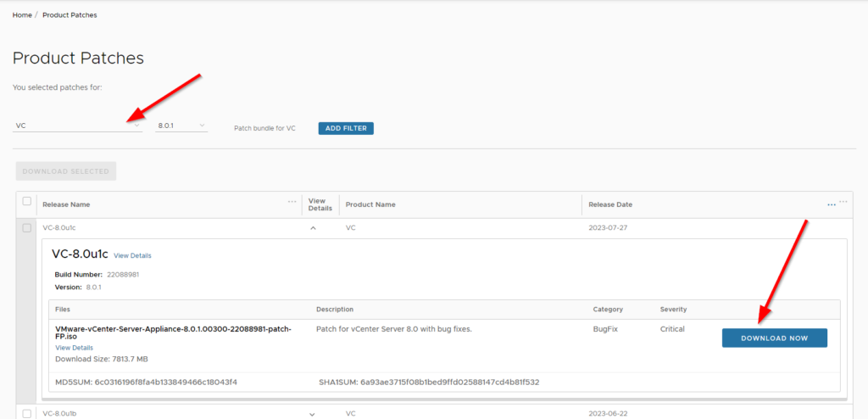The width and height of the screenshot is (868, 419).
Task: Click the View Details column header
Action: [x=320, y=204]
